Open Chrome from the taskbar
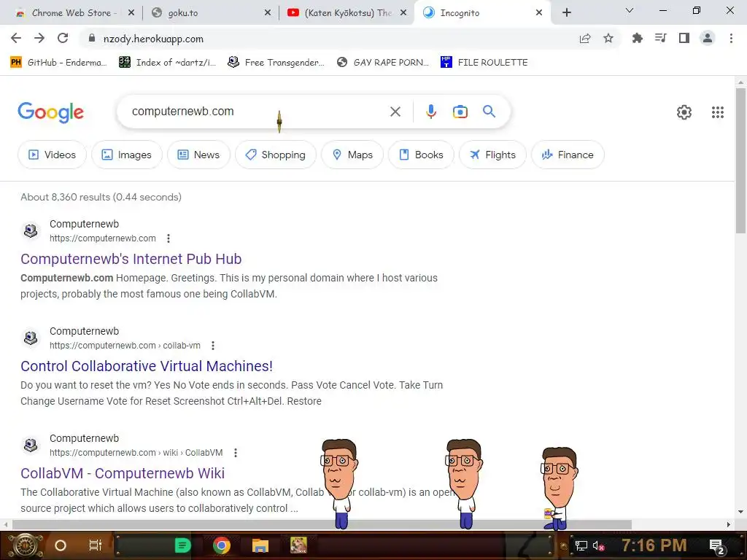747x560 pixels. pos(222,545)
